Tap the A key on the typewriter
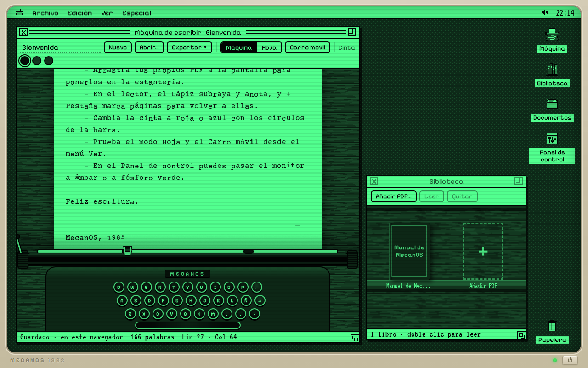This screenshot has width=588, height=368. 122,300
